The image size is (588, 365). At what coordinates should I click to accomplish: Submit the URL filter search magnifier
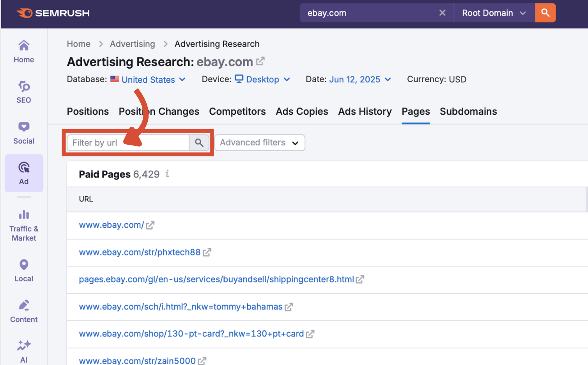coord(199,143)
